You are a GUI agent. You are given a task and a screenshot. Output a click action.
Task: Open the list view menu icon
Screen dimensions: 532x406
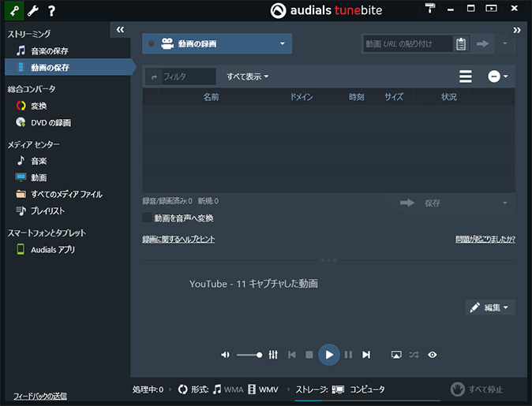pyautogui.click(x=466, y=76)
